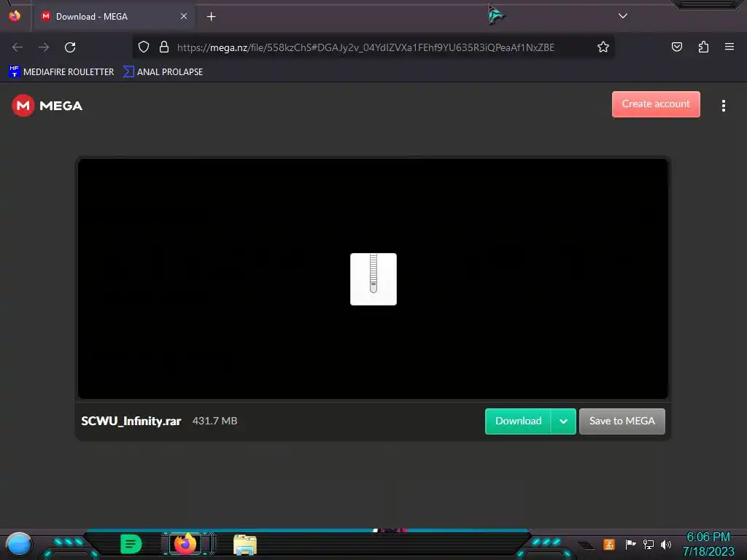Screen dimensions: 747x560
Task: Open the green notes taskbar app
Action: pos(131,544)
